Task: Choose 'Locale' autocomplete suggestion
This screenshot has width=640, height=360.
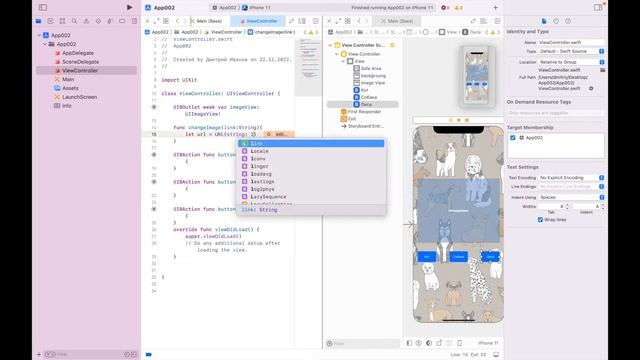Action: point(311,151)
